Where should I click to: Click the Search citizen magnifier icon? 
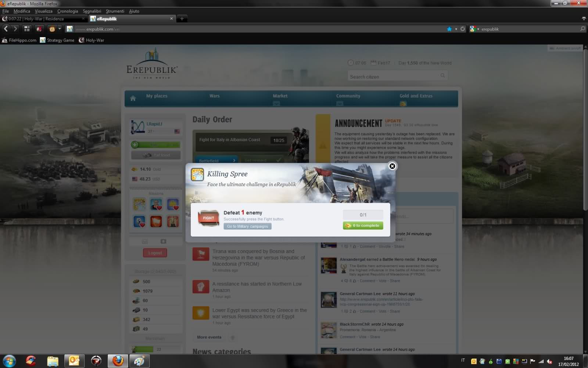pyautogui.click(x=443, y=76)
